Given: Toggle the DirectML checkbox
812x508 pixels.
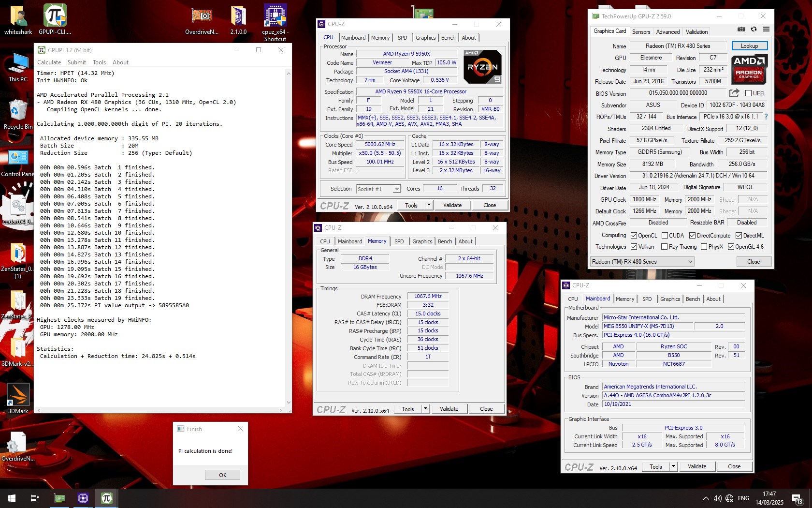Looking at the screenshot, I should click(x=739, y=236).
